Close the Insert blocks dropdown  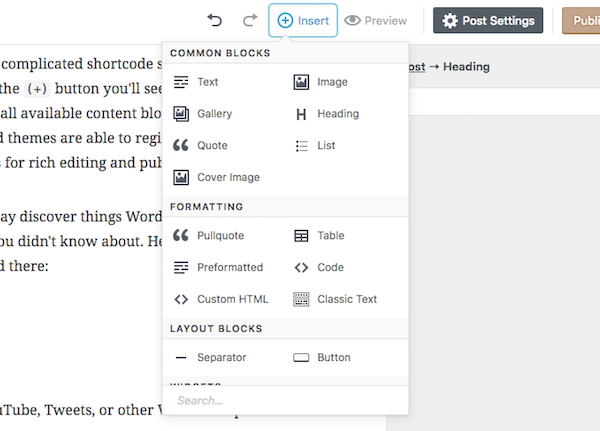tap(303, 20)
